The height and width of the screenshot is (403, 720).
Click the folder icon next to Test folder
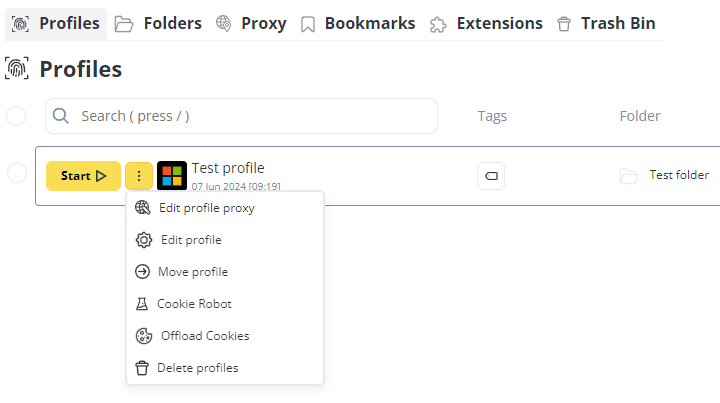click(x=629, y=176)
